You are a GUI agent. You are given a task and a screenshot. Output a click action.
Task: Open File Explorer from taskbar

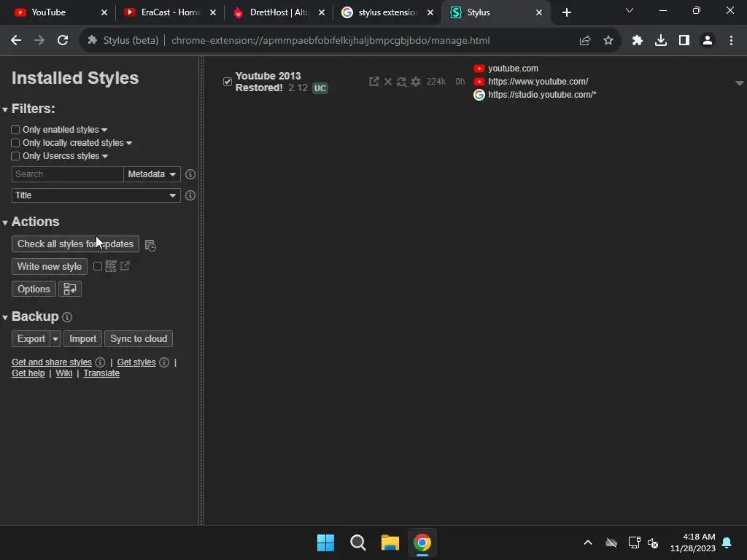pos(390,542)
